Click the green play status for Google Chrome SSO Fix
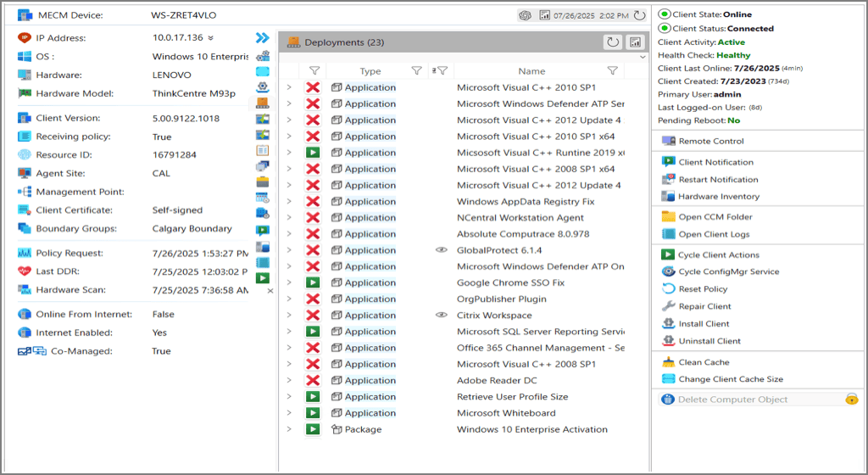Screen dimensions: 868x475 coord(313,283)
